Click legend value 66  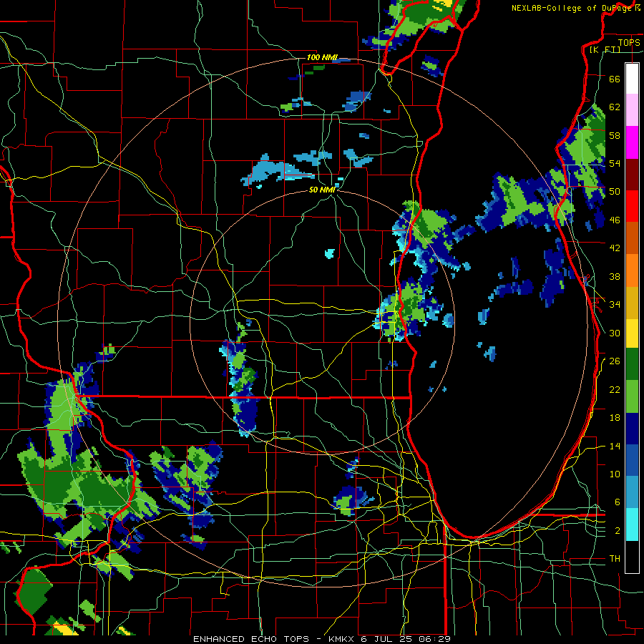point(615,79)
